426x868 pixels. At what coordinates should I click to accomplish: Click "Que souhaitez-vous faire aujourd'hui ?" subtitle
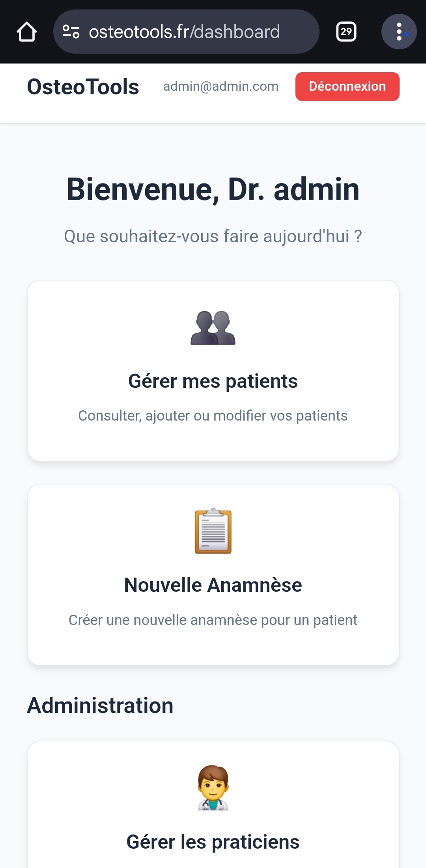(x=213, y=236)
